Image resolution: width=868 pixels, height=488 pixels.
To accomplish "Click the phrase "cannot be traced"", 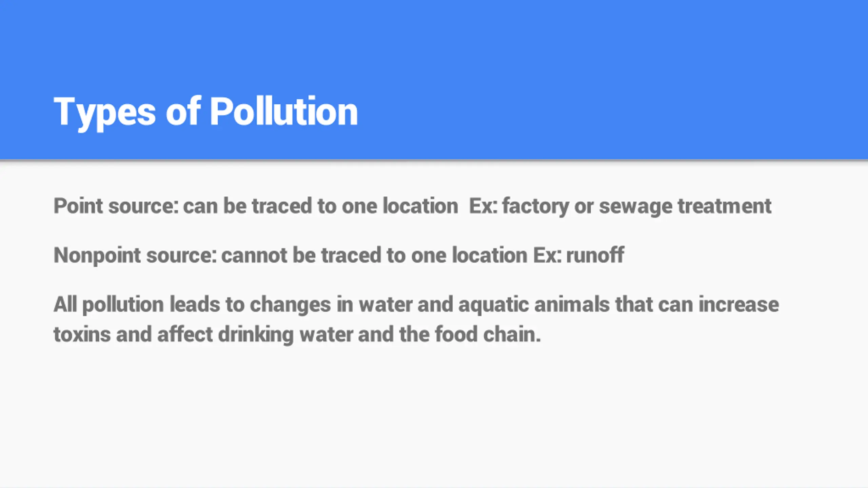I will pyautogui.click(x=302, y=255).
